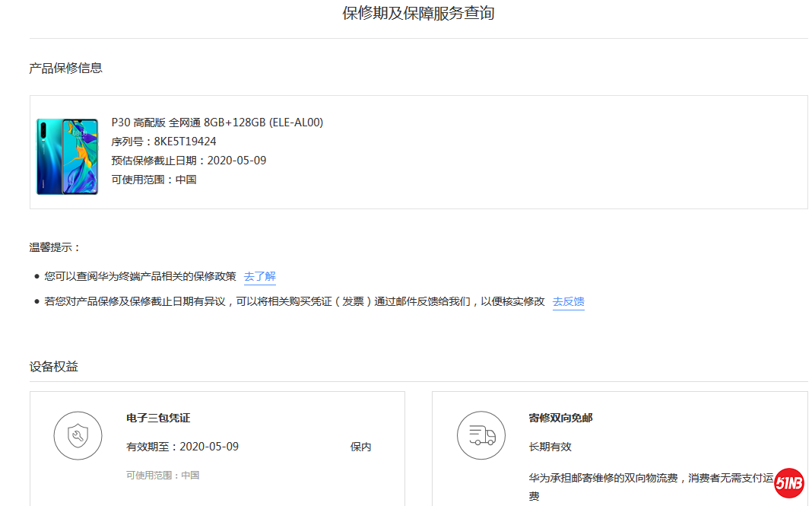Click the 寄修双向免邮 card title
The width and height of the screenshot is (812, 506).
click(x=560, y=418)
